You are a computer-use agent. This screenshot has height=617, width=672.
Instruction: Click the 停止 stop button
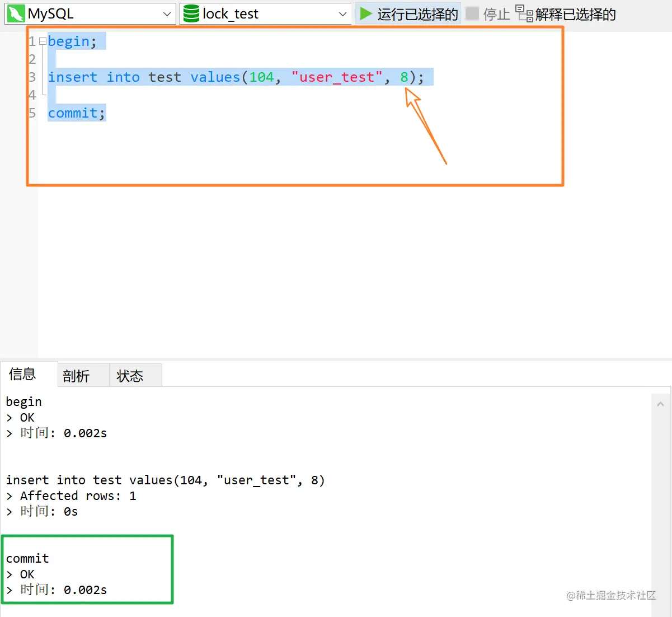pos(488,14)
